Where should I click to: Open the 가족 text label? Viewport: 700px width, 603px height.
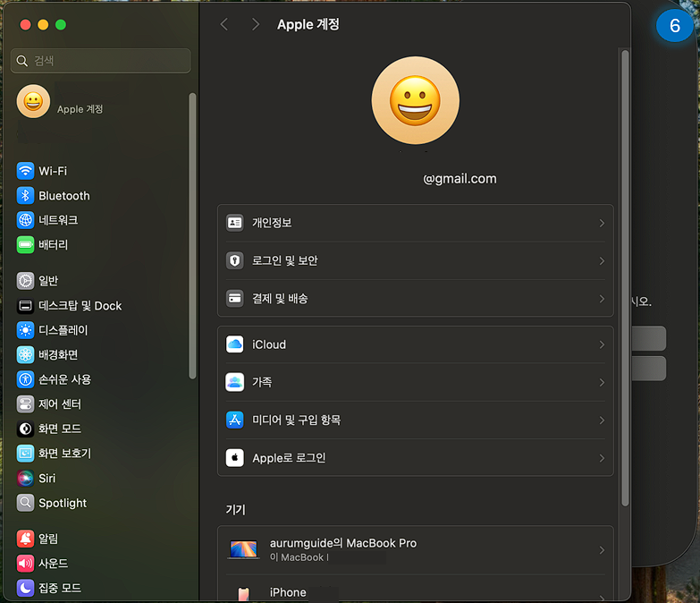(x=262, y=382)
